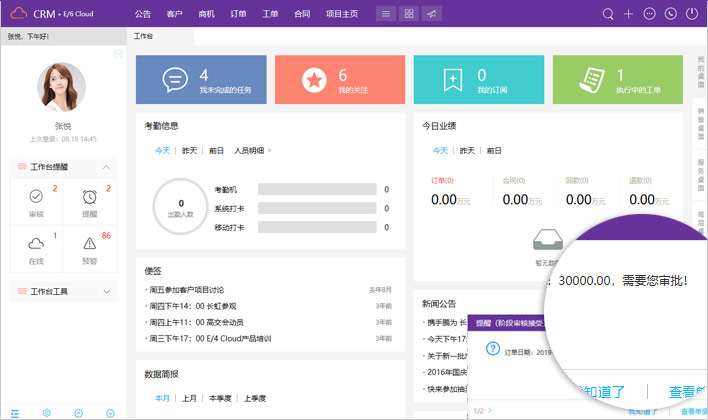Collapse the 工作台提醒 panel

click(x=108, y=166)
